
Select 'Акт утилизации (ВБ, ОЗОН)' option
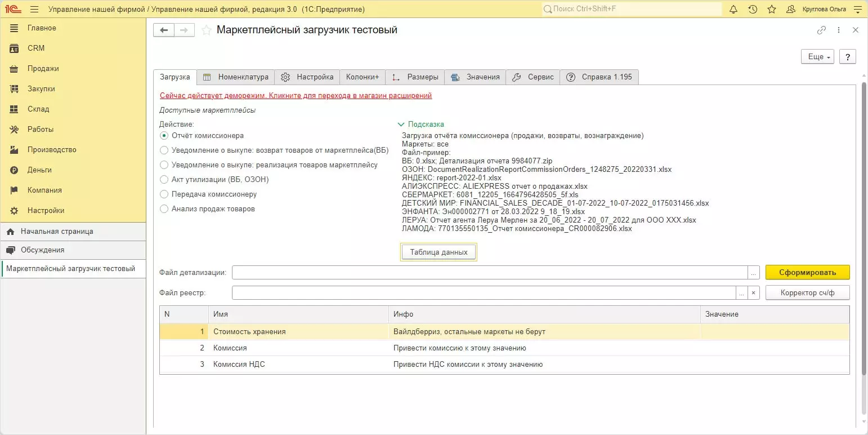pyautogui.click(x=164, y=180)
